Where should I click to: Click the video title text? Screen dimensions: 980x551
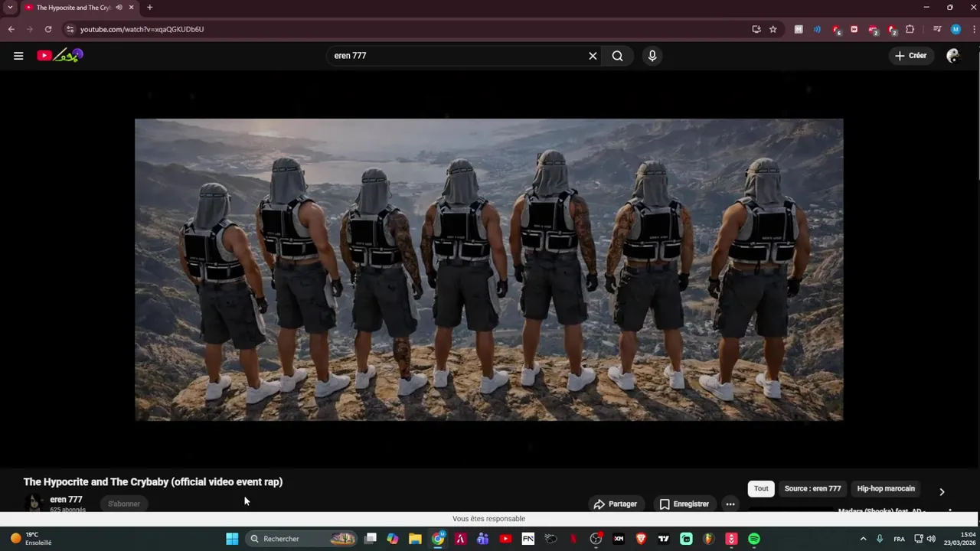(153, 482)
